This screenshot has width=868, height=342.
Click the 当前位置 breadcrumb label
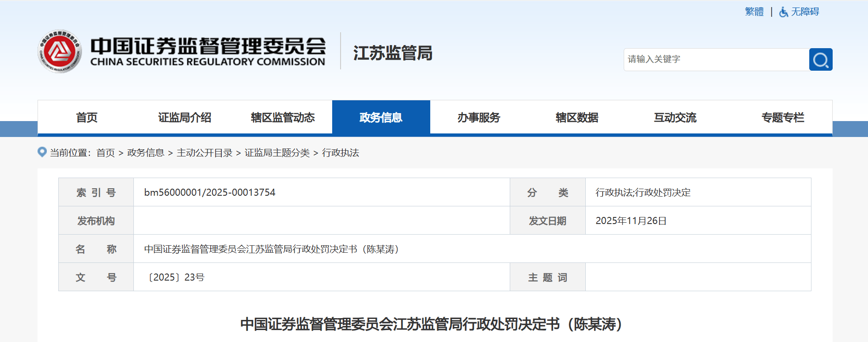point(70,153)
